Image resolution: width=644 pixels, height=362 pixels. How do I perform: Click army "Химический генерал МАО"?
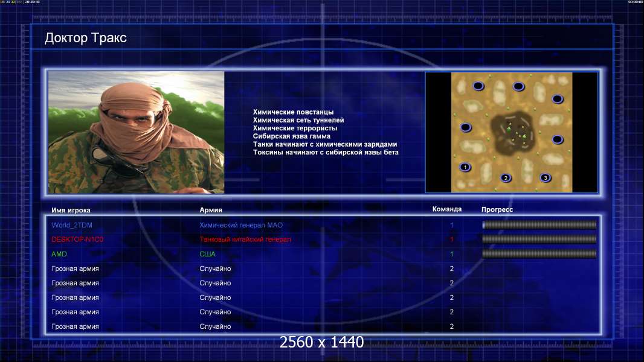tap(241, 225)
